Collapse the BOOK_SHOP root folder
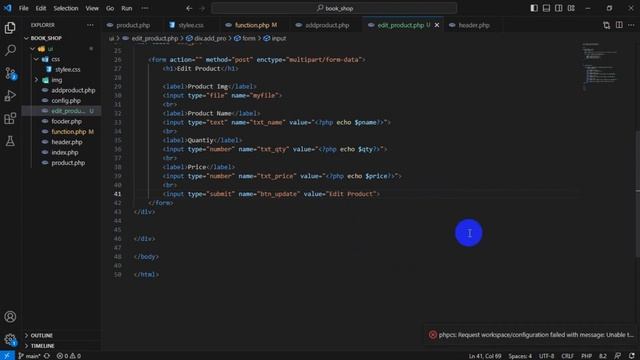Screen dimensions: 640x360 click(x=27, y=38)
